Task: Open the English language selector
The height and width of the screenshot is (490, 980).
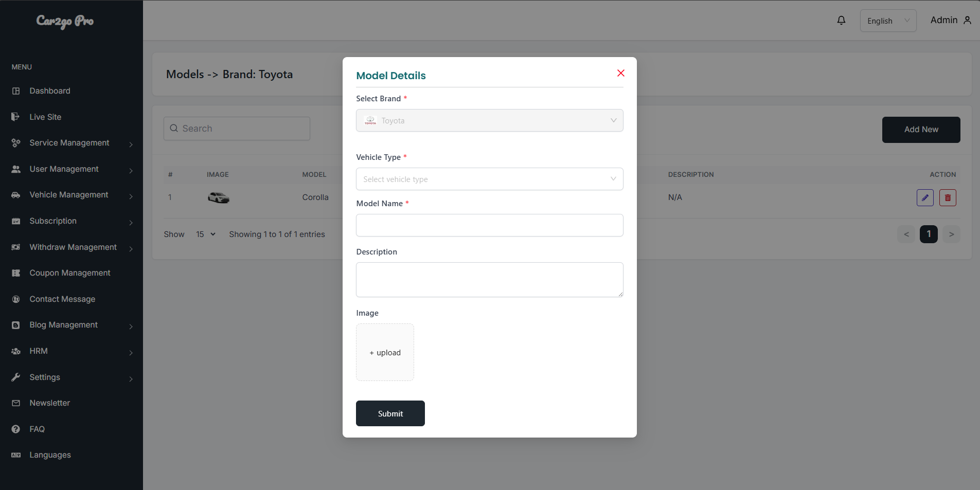Action: point(888,21)
